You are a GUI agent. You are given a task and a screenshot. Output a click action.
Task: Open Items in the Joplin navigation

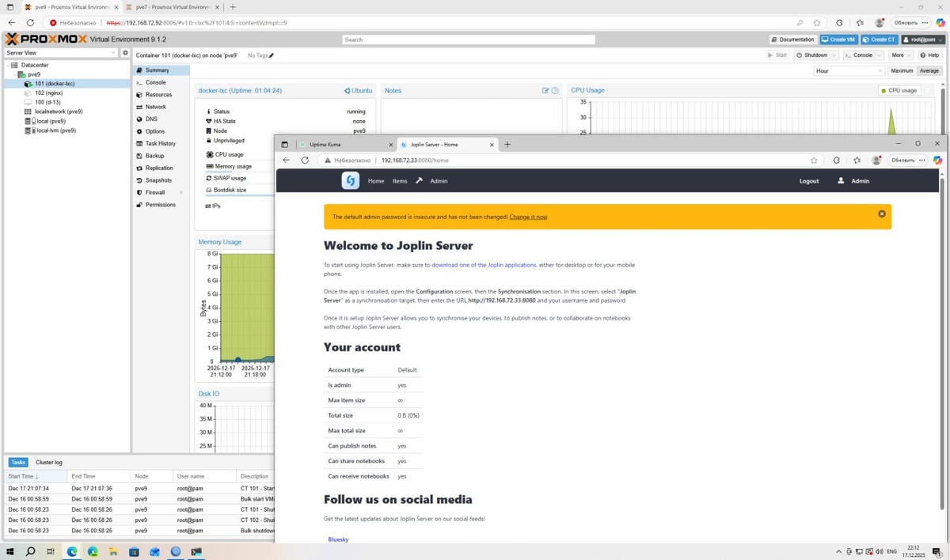pyautogui.click(x=400, y=181)
